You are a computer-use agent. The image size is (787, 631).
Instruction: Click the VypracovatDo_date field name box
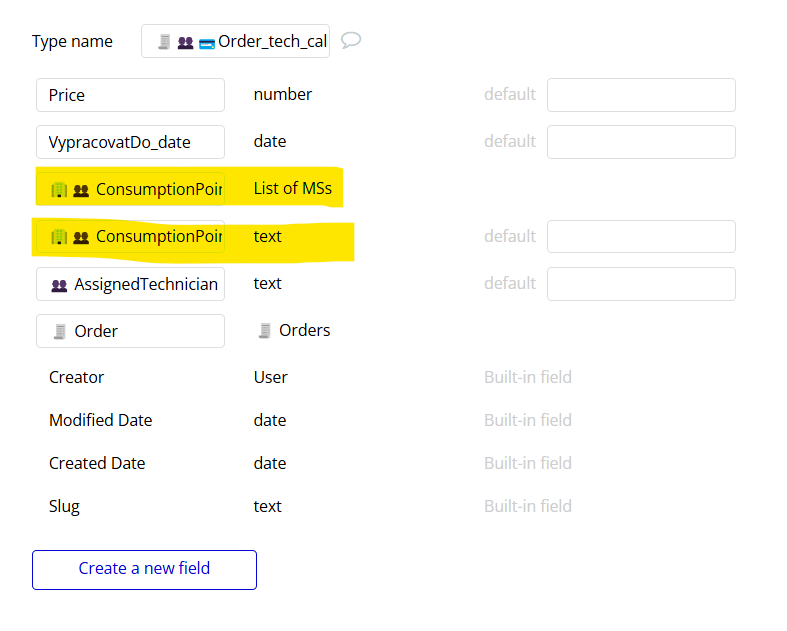130,142
